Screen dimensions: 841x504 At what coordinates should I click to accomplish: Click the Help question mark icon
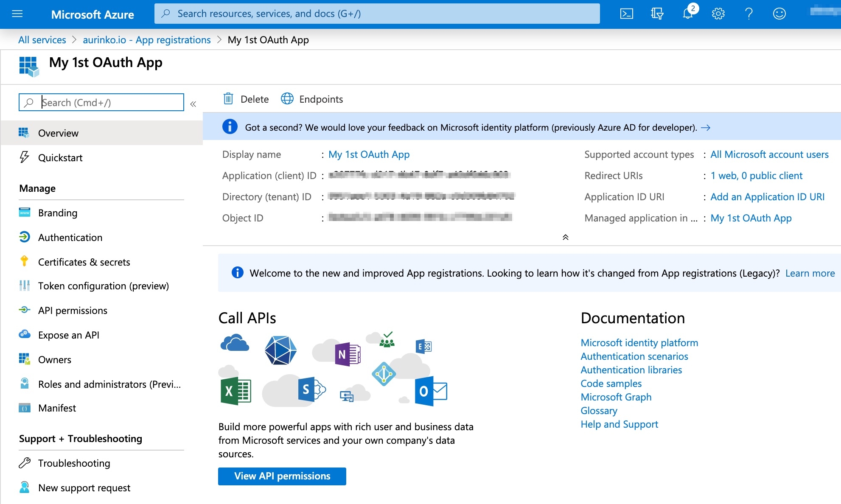tap(749, 14)
